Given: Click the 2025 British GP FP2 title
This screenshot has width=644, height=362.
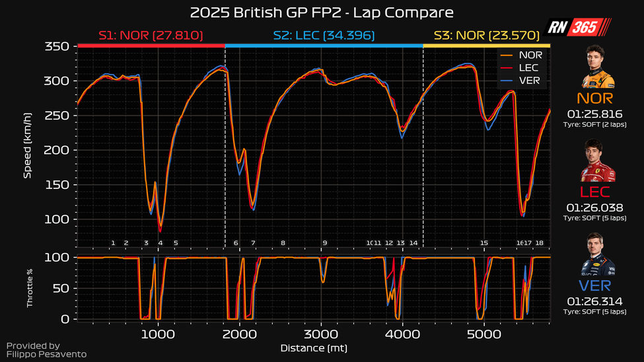Looking at the screenshot, I should tap(322, 13).
